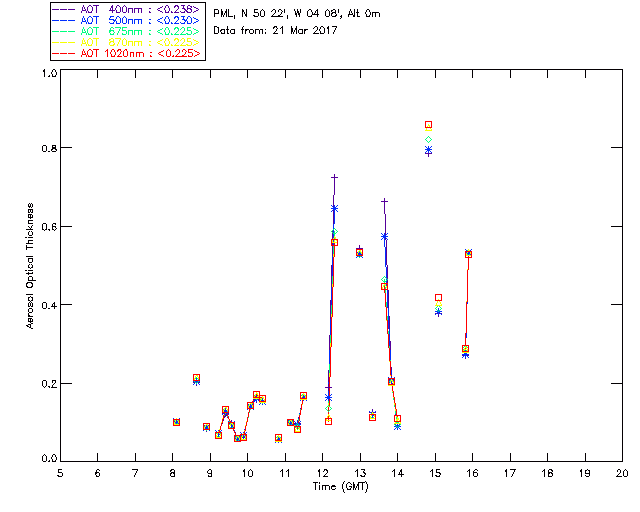Click the purple plus marker near 0.66 before 14
640x512 pixels.
tap(384, 201)
